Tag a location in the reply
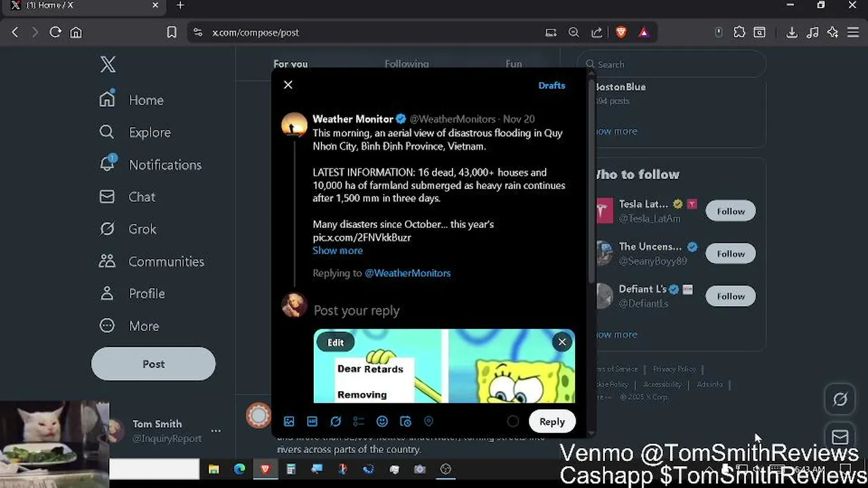This screenshot has width=868, height=488. [429, 422]
